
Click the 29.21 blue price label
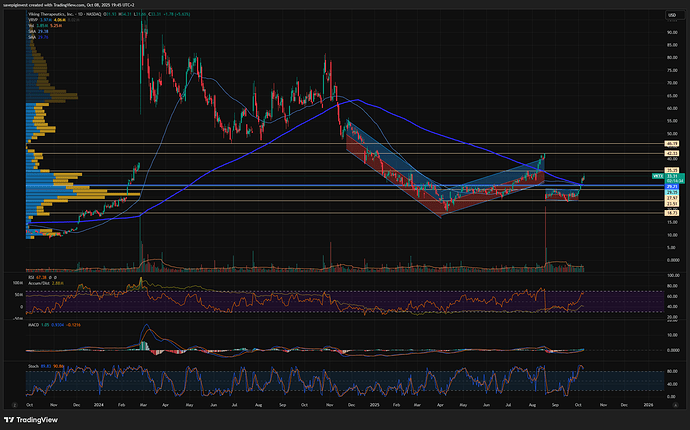pyautogui.click(x=672, y=187)
